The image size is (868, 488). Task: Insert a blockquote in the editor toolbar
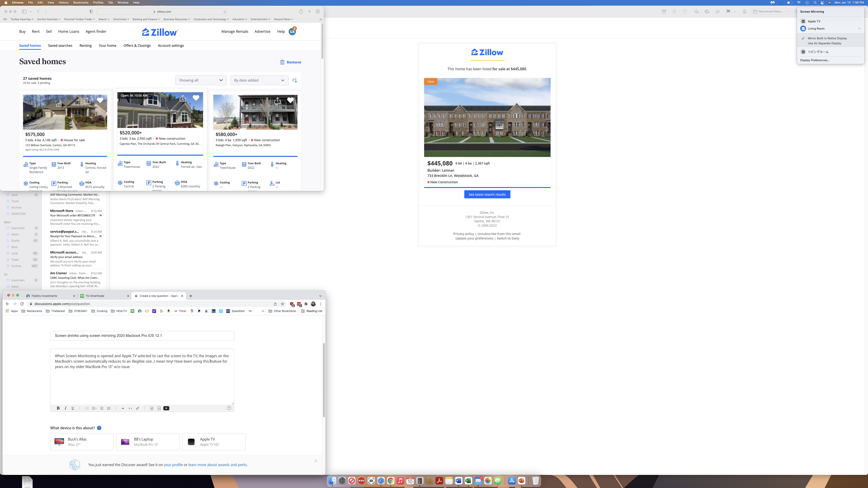[123, 408]
